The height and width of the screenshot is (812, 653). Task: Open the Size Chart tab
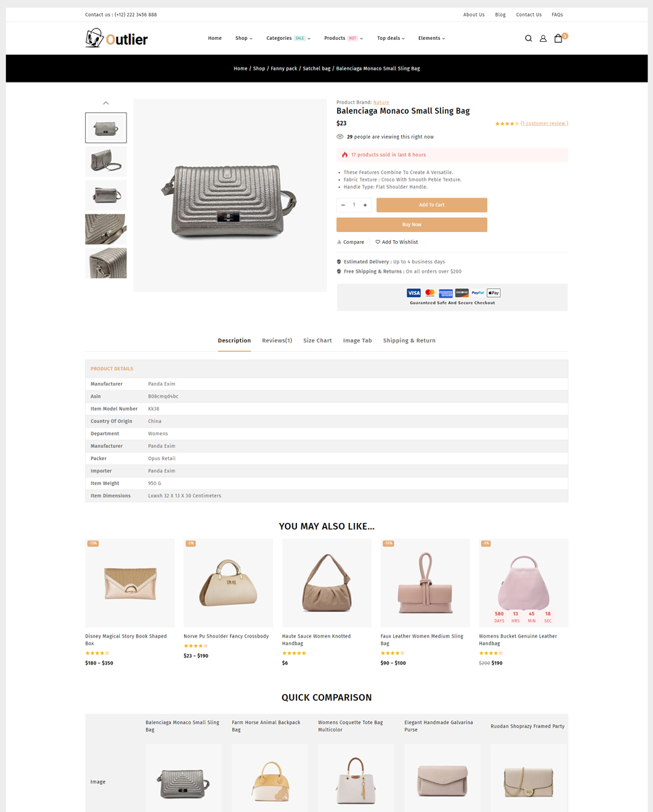pyautogui.click(x=317, y=340)
